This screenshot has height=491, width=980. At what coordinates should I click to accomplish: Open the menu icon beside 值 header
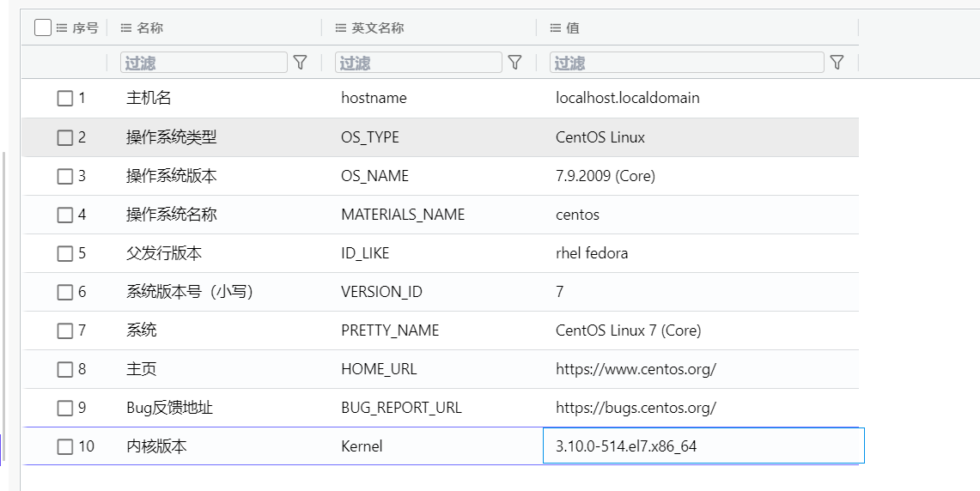(556, 27)
